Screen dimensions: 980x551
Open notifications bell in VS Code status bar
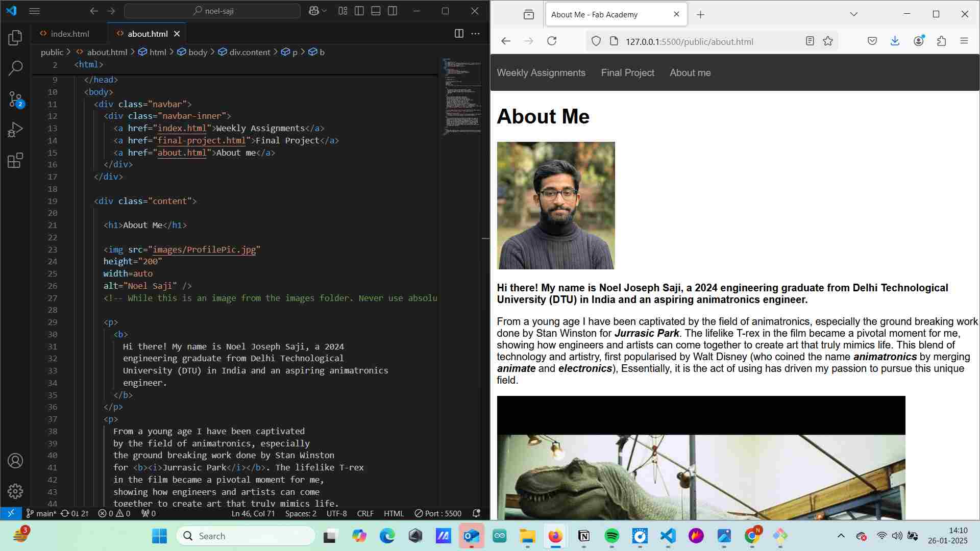(476, 514)
